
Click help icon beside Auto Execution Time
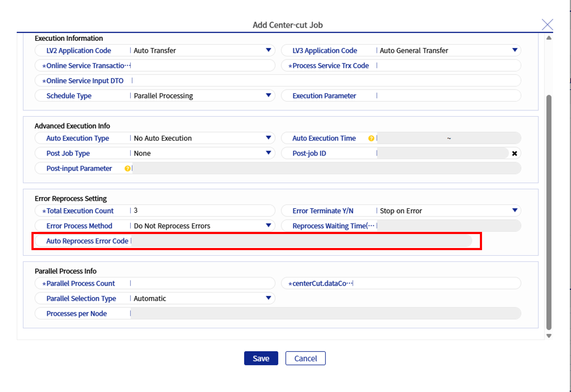tap(371, 138)
